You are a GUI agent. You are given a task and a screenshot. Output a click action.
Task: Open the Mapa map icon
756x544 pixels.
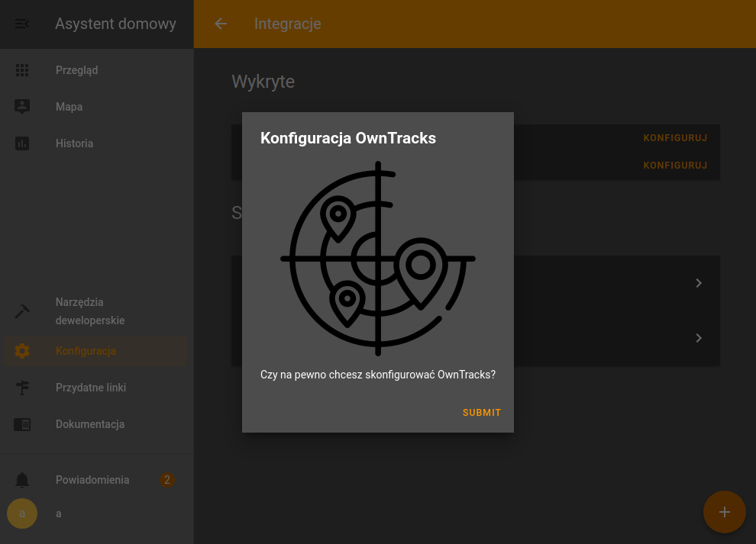pyautogui.click(x=22, y=107)
